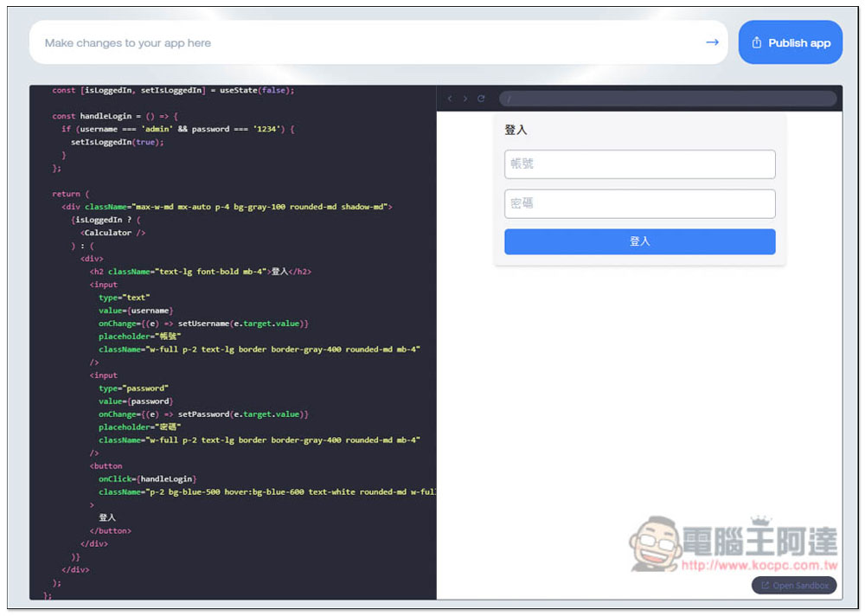Click the Publish app button
This screenshot has height=616, width=865.
tap(790, 42)
